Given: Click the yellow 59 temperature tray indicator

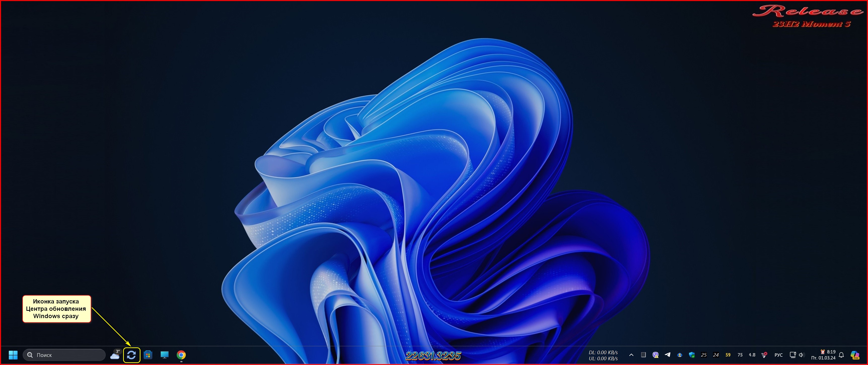Looking at the screenshot, I should (x=728, y=355).
